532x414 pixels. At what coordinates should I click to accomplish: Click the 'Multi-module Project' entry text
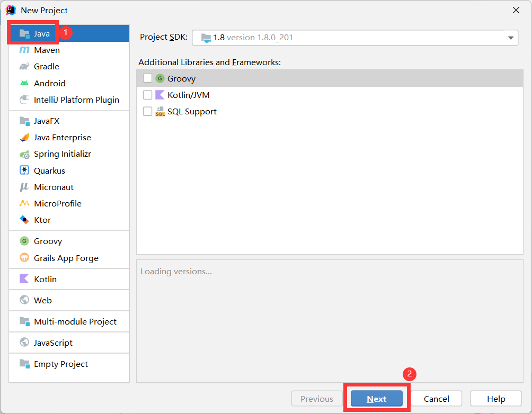coord(75,322)
